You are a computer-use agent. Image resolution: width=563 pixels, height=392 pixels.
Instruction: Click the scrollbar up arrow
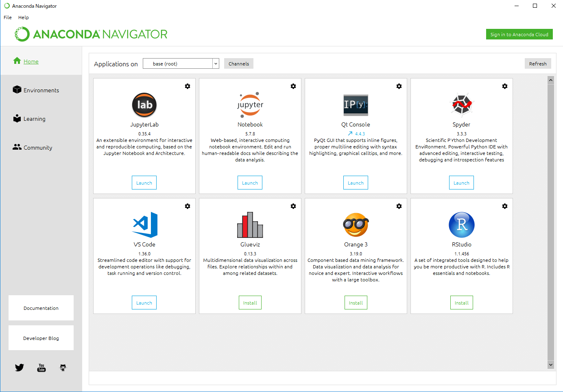(x=551, y=80)
